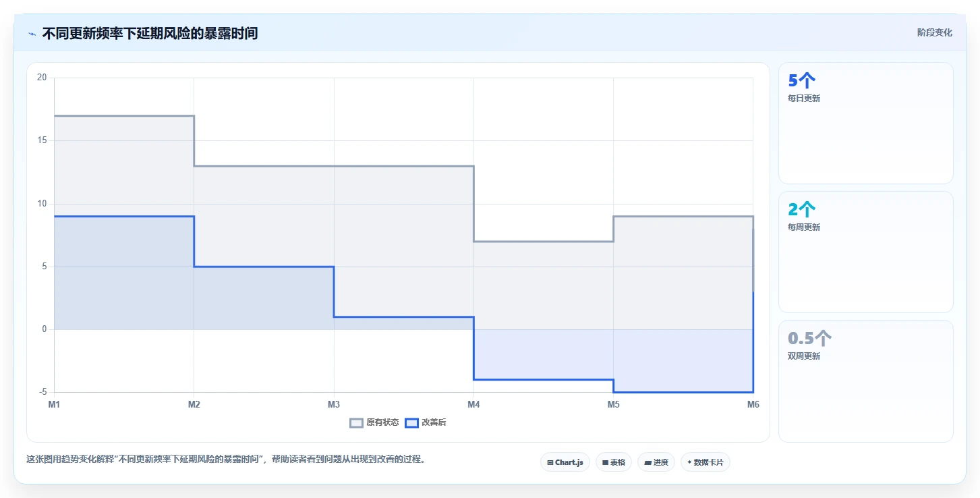
Task: Click the chart title 不同更新频率下延期风险的暴露时间
Action: [x=150, y=33]
